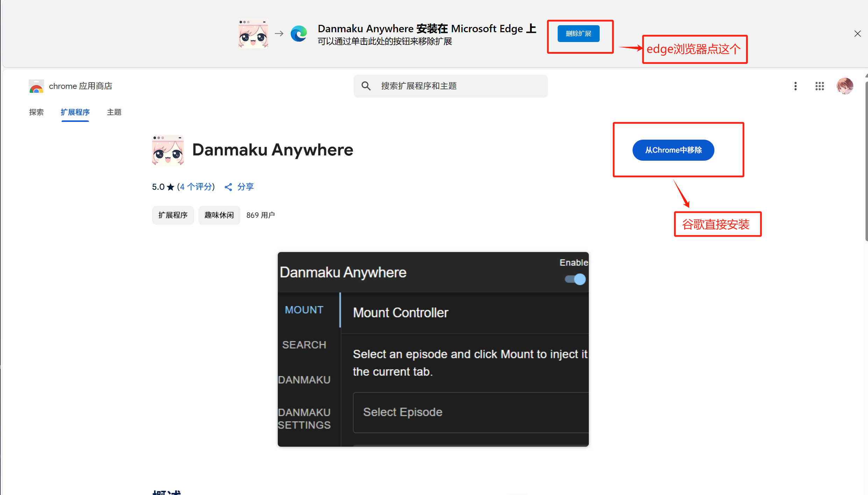Screen dimensions: 868x495
Task: Open the 4 个评分 ratings link
Action: click(196, 187)
